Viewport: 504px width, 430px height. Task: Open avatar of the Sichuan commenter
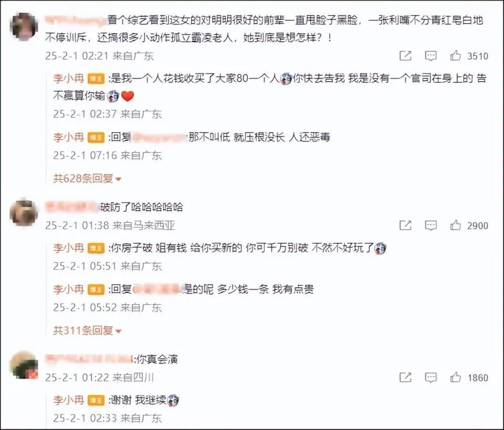click(x=24, y=365)
